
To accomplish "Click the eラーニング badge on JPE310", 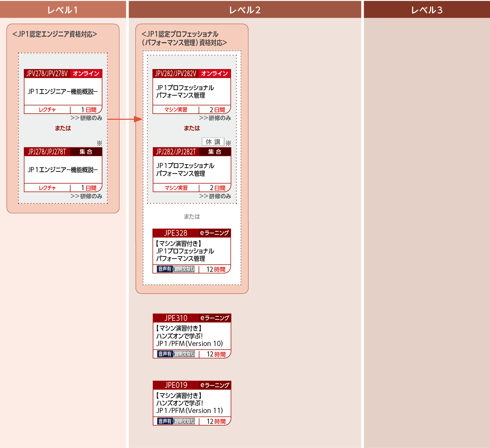I will click(215, 318).
